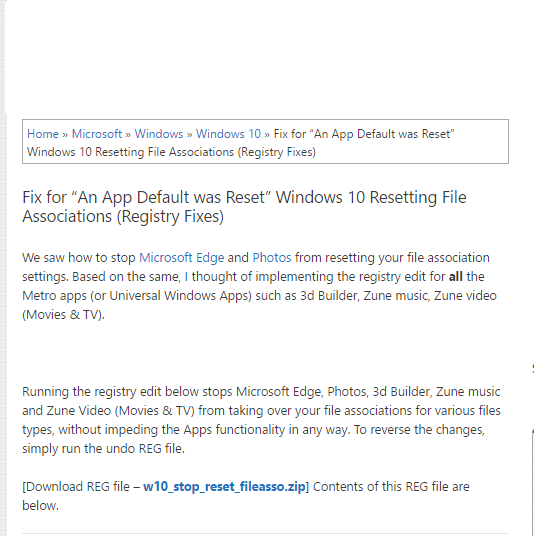The width and height of the screenshot is (534, 536).
Task: Click the bold word "all" in the intro
Action: (455, 277)
